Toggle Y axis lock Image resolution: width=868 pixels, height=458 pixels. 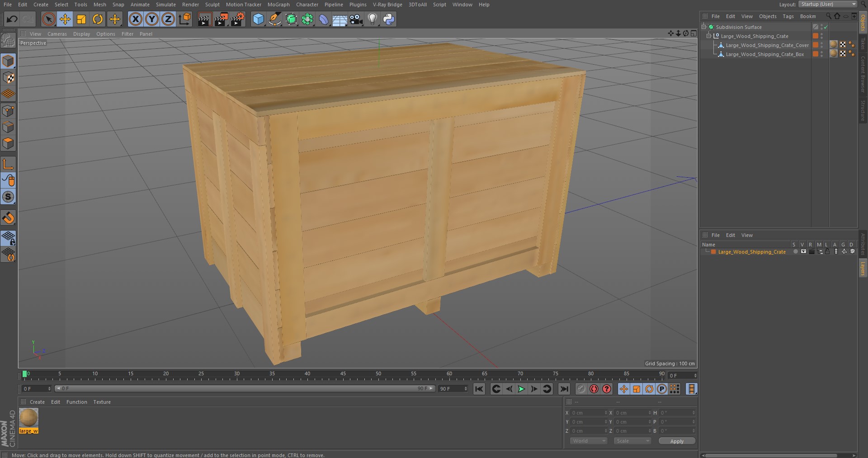152,19
